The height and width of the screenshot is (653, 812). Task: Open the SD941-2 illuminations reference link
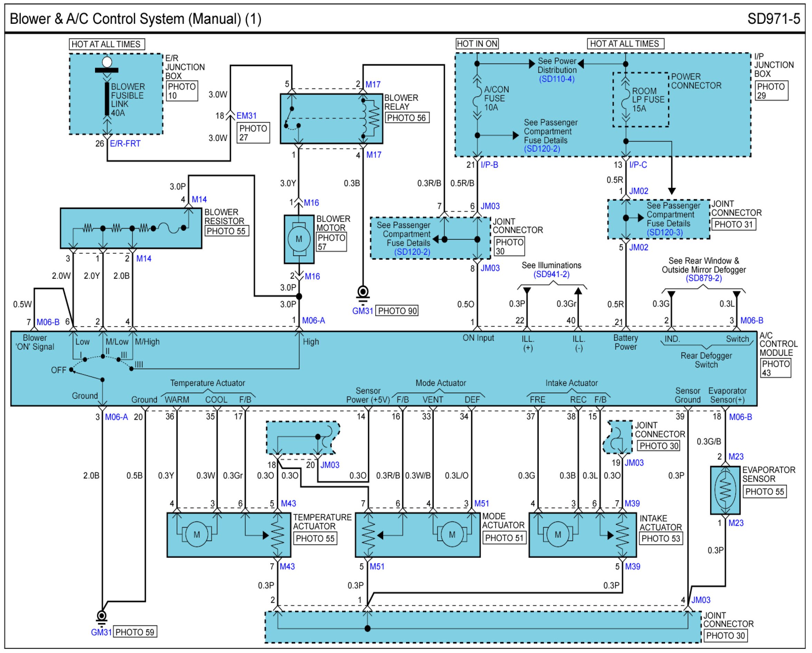551,274
